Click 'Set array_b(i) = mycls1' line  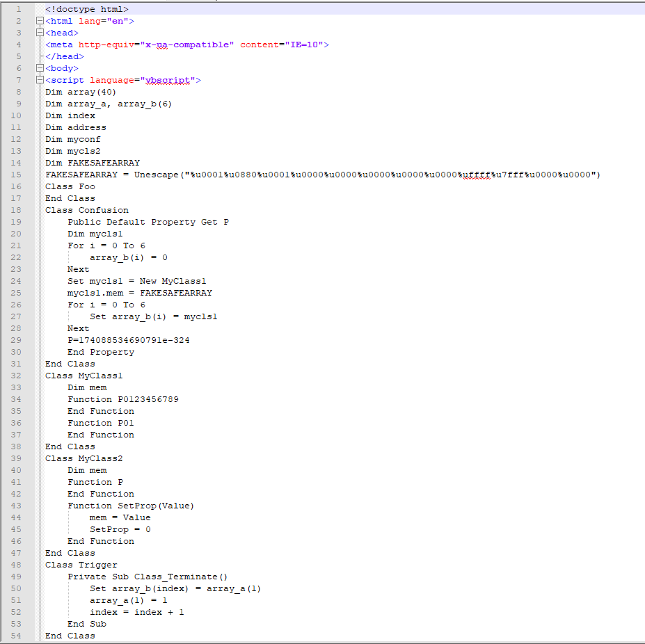click(154, 316)
